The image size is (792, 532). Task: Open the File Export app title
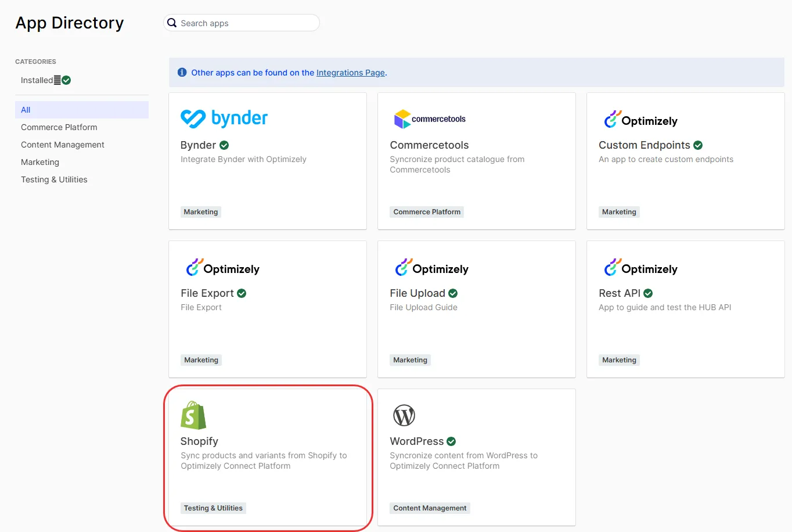207,293
